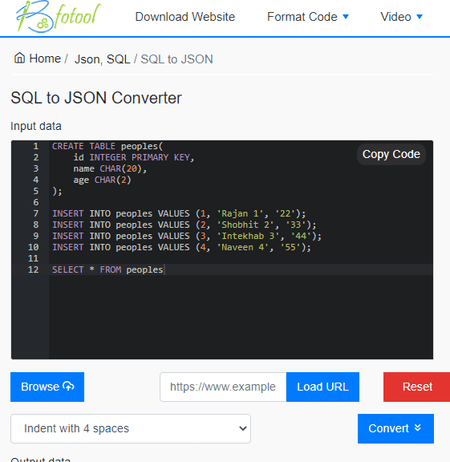Image resolution: width=450 pixels, height=462 pixels.
Task: Open the Download Website link
Action: click(185, 17)
